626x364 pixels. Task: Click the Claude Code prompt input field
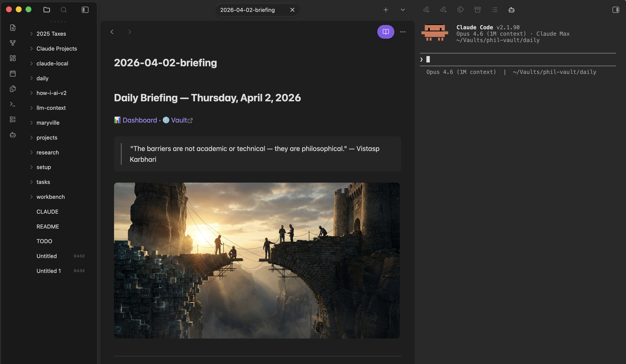pyautogui.click(x=517, y=59)
